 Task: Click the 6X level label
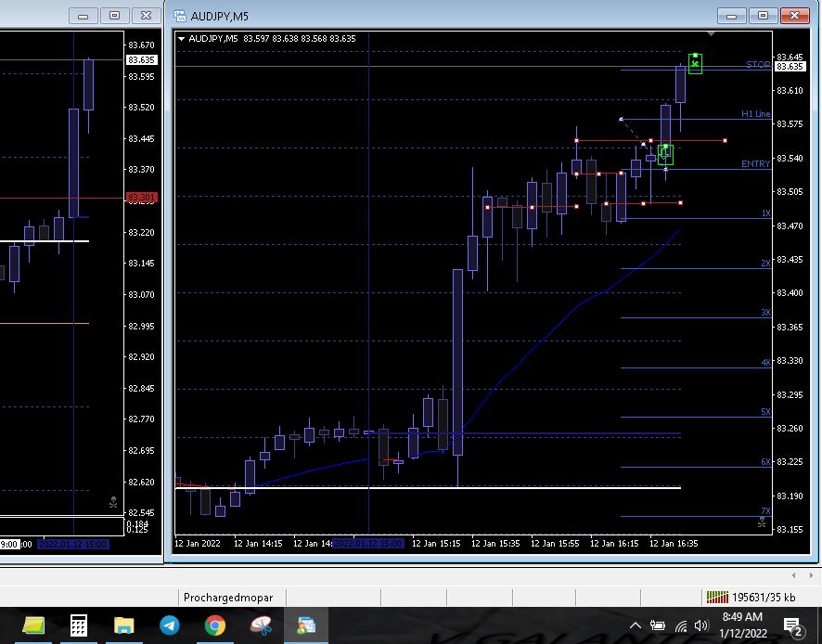coord(766,462)
